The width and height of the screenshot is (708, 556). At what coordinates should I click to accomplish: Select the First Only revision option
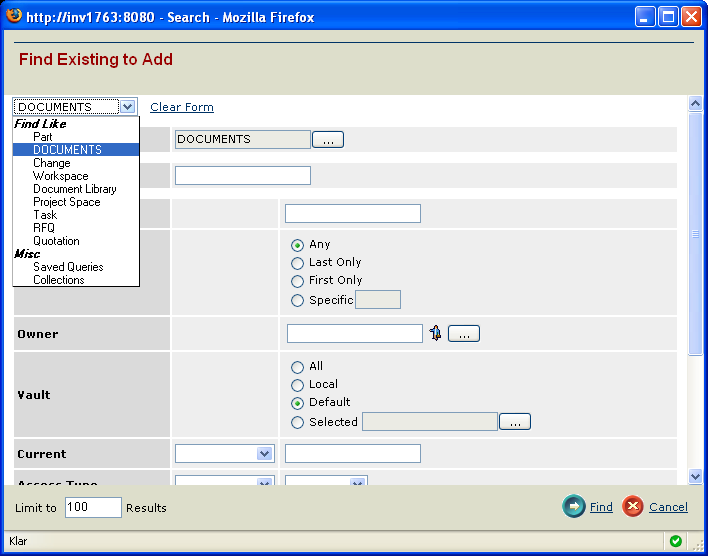tap(297, 281)
